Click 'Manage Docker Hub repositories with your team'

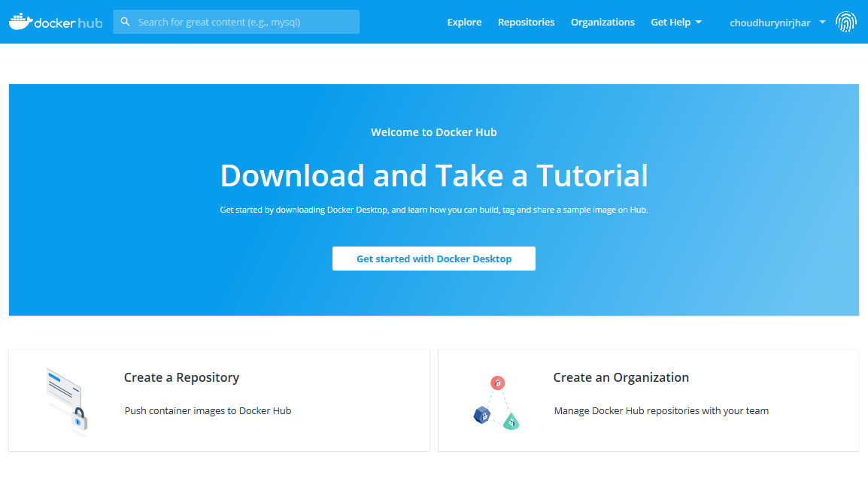pyautogui.click(x=661, y=410)
